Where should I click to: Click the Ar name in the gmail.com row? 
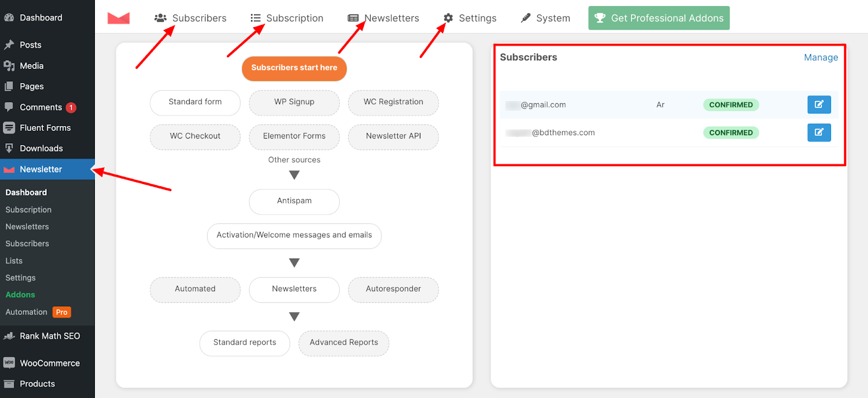click(x=660, y=105)
